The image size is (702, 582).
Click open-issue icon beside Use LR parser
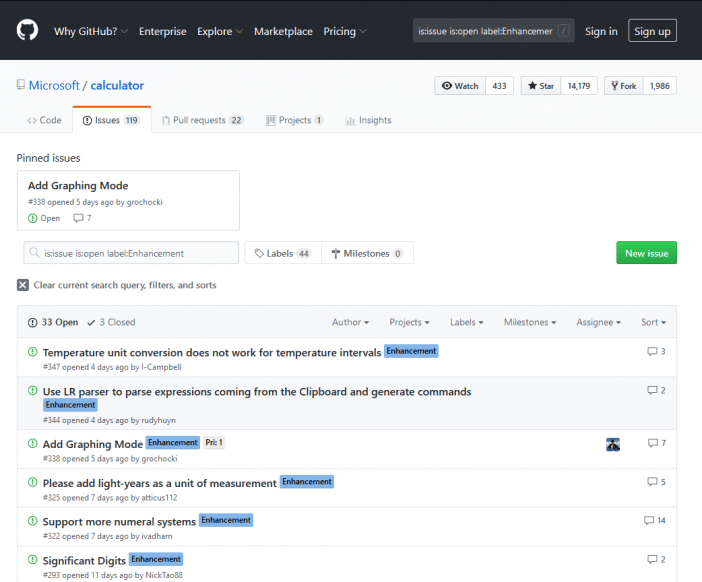[x=33, y=390]
